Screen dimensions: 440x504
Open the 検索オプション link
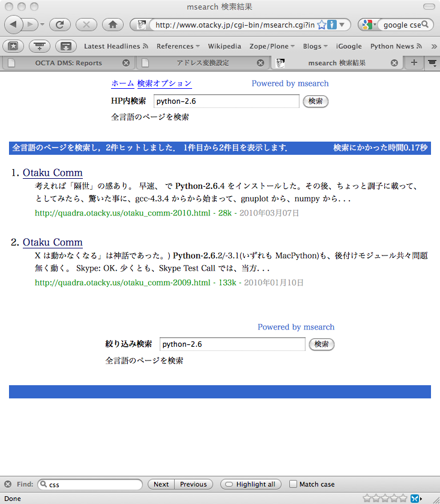(x=164, y=83)
